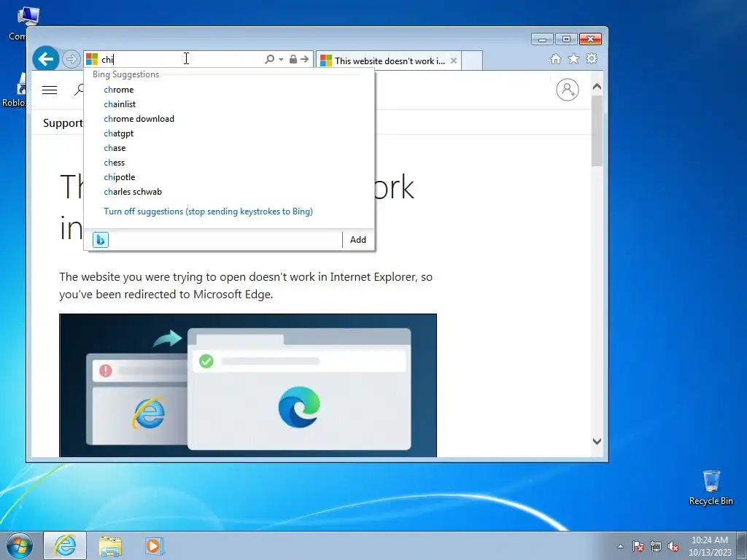Open the Tools gear icon

click(x=592, y=58)
